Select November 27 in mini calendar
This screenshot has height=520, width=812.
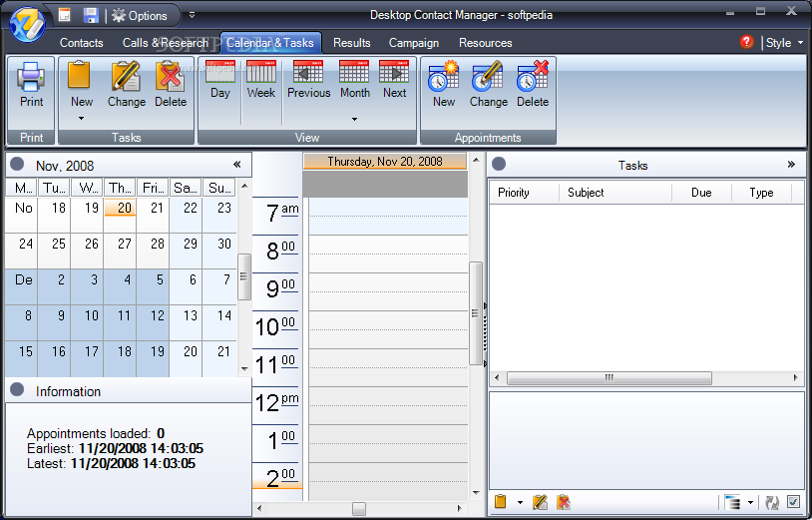coord(120,251)
